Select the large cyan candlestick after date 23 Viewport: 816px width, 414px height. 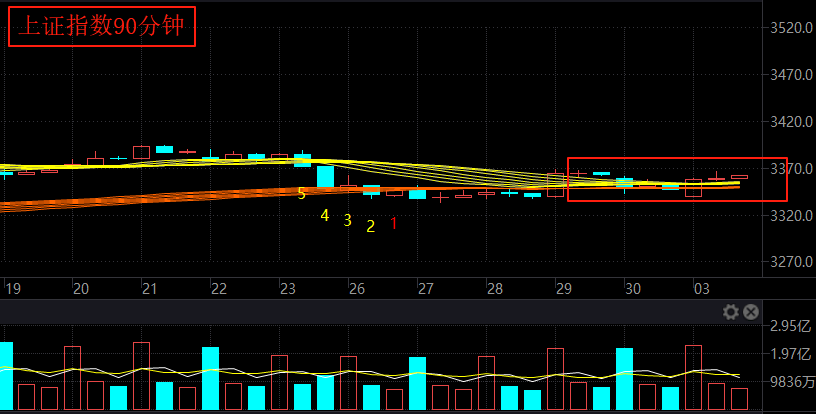tap(326, 176)
